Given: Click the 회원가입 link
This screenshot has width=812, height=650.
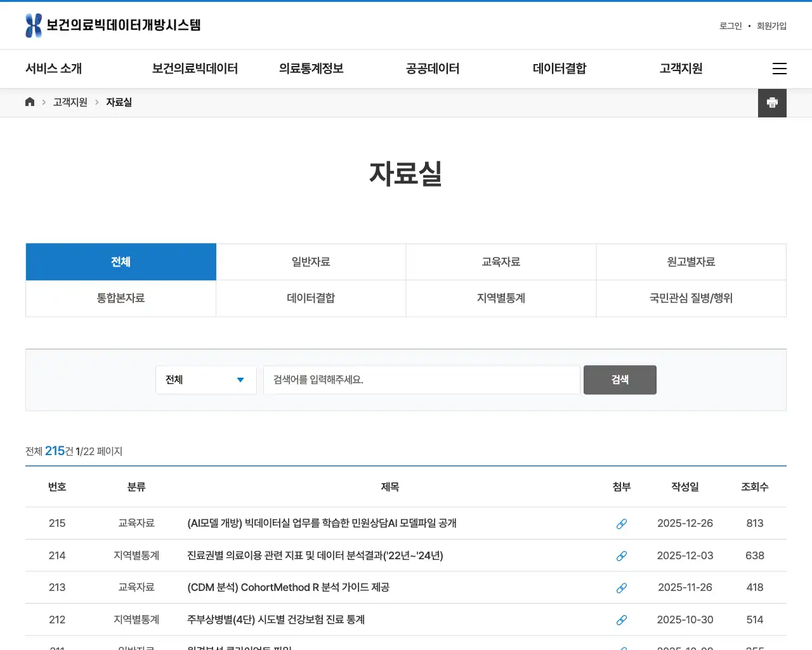Looking at the screenshot, I should click(x=771, y=26).
